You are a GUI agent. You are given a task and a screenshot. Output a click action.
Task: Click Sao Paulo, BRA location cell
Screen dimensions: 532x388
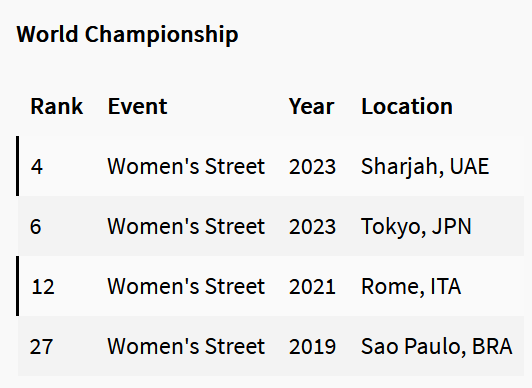437,347
